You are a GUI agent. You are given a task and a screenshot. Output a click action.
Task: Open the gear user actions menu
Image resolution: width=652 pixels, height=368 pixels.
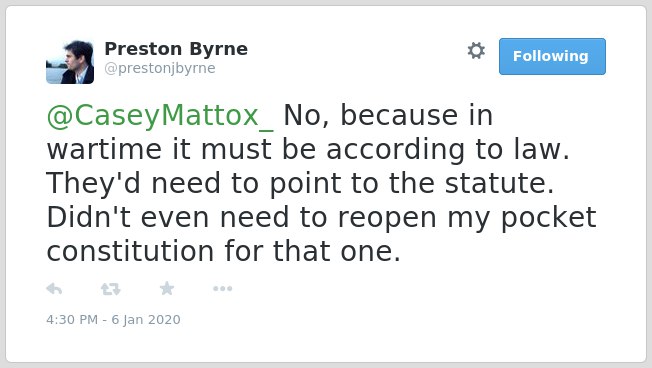point(476,51)
